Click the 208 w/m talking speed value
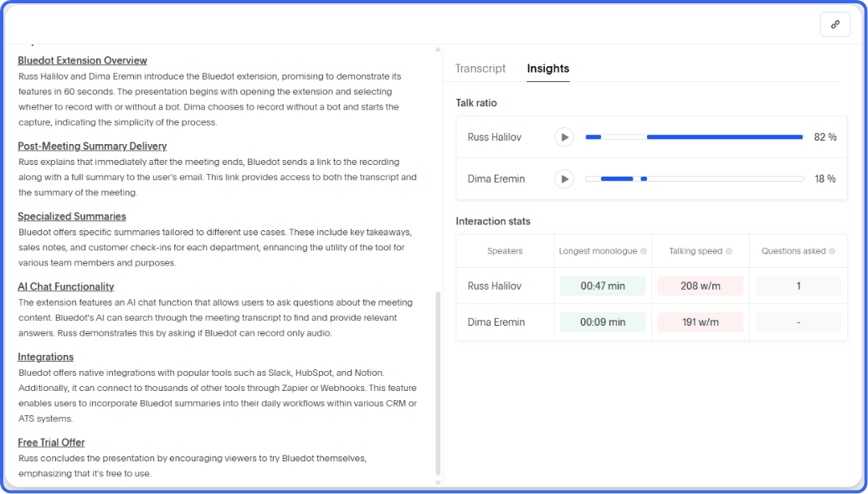 [701, 286]
